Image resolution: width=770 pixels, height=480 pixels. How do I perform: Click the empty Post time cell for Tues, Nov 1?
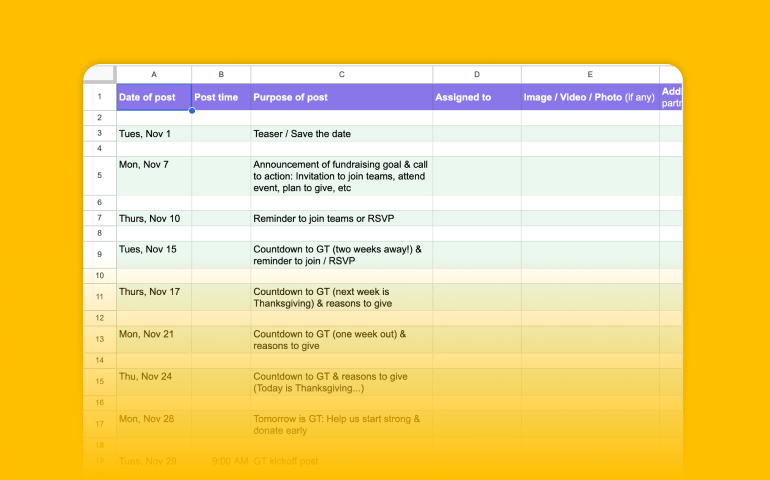221,134
